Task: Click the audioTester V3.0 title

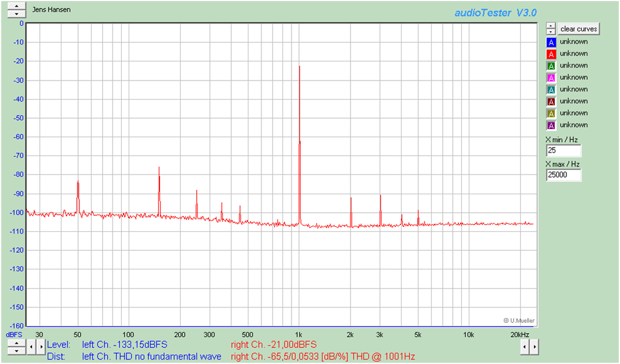Action: tap(496, 13)
